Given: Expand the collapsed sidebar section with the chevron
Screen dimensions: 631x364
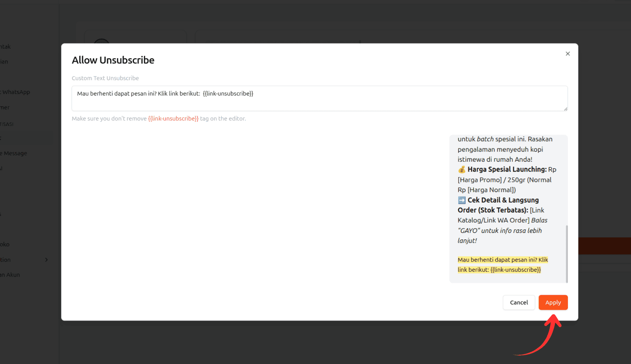Looking at the screenshot, I should tap(46, 260).
